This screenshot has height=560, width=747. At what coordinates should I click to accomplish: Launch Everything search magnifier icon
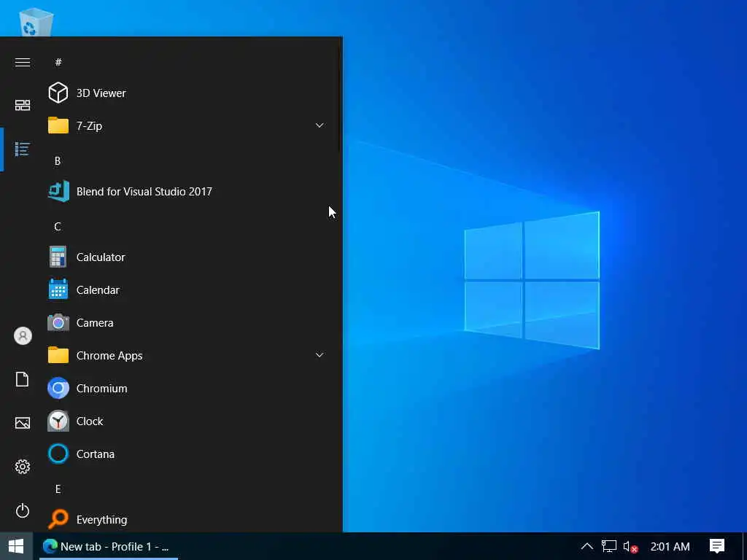[58, 519]
